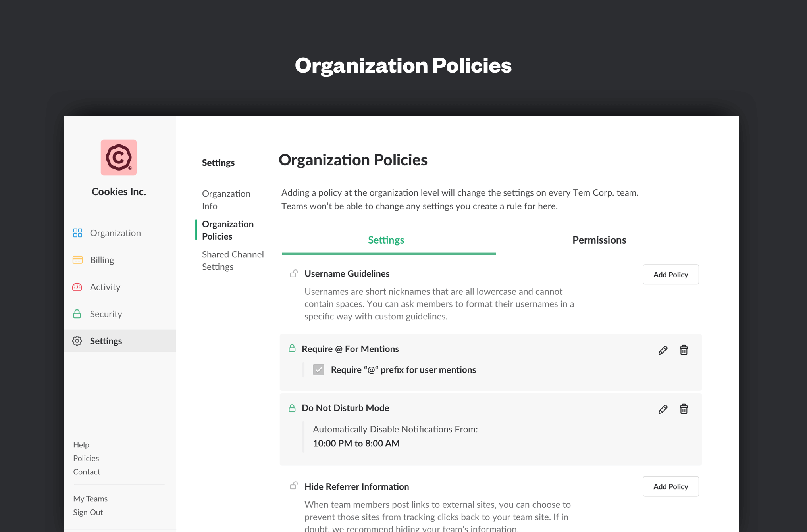Switch to the Permissions tab
The width and height of the screenshot is (807, 532).
(599, 240)
